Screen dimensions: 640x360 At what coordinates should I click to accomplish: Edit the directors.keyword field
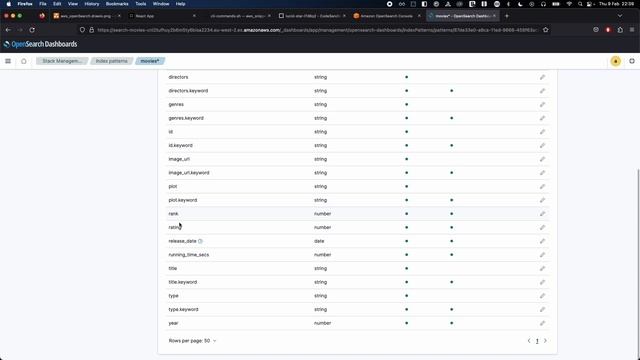pyautogui.click(x=542, y=91)
